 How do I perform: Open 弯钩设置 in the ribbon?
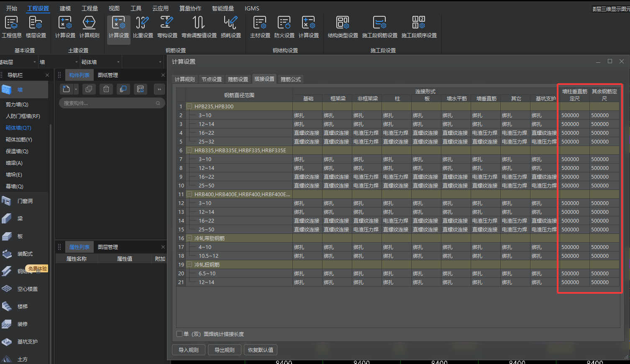pos(167,27)
